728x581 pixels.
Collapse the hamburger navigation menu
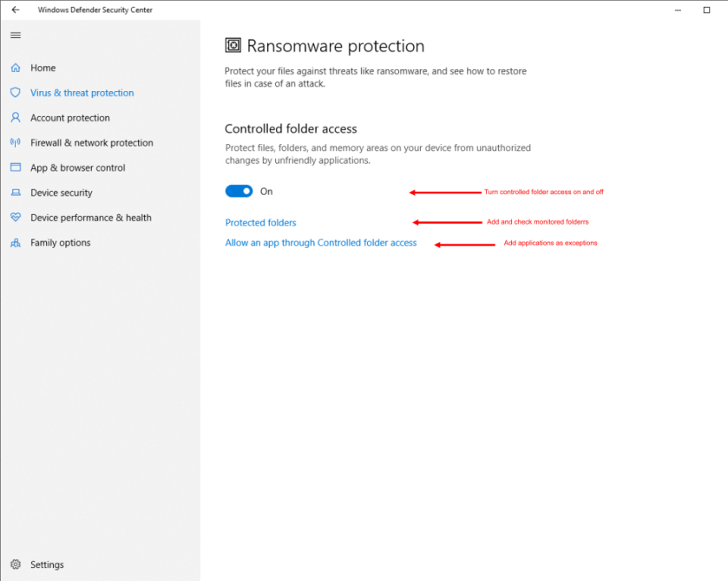pyautogui.click(x=15, y=35)
